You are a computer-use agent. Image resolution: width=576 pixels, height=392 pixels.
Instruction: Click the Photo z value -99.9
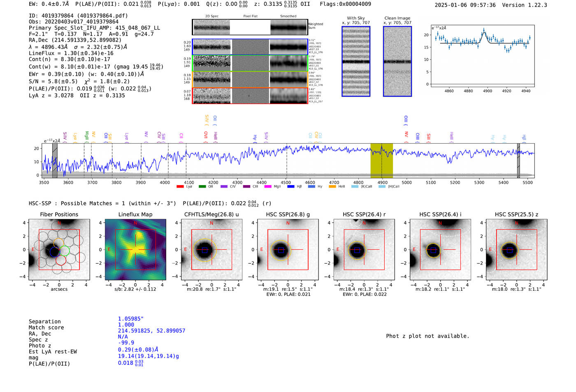pos(126,343)
